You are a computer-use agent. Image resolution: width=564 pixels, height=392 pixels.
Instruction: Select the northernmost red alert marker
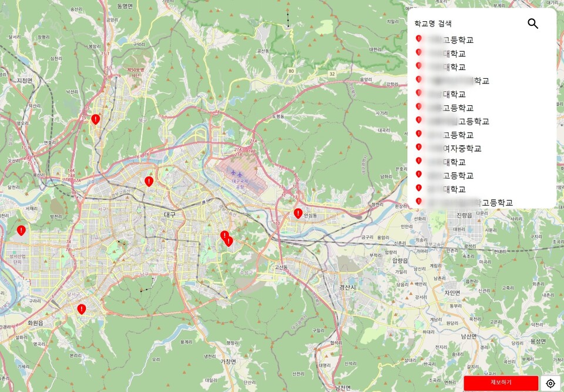(95, 119)
